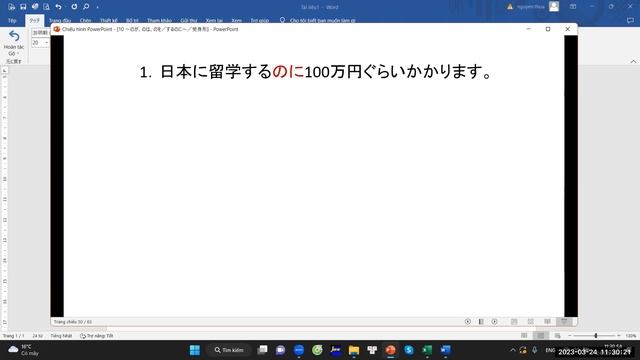Image resolution: width=640 pixels, height=360 pixels.
Task: Switch Word to Read Mode view icon
Action: pyautogui.click(x=524, y=336)
